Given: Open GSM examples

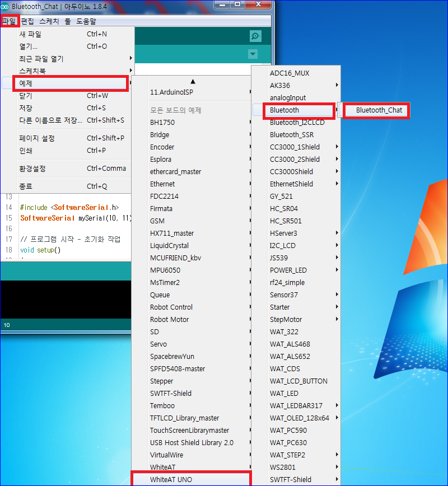Looking at the screenshot, I should [x=192, y=221].
